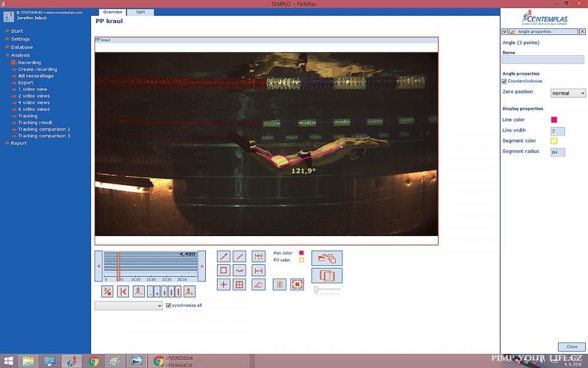Click the overlapping film frames icon
Viewport: 588px width, 368px height.
pos(327,276)
